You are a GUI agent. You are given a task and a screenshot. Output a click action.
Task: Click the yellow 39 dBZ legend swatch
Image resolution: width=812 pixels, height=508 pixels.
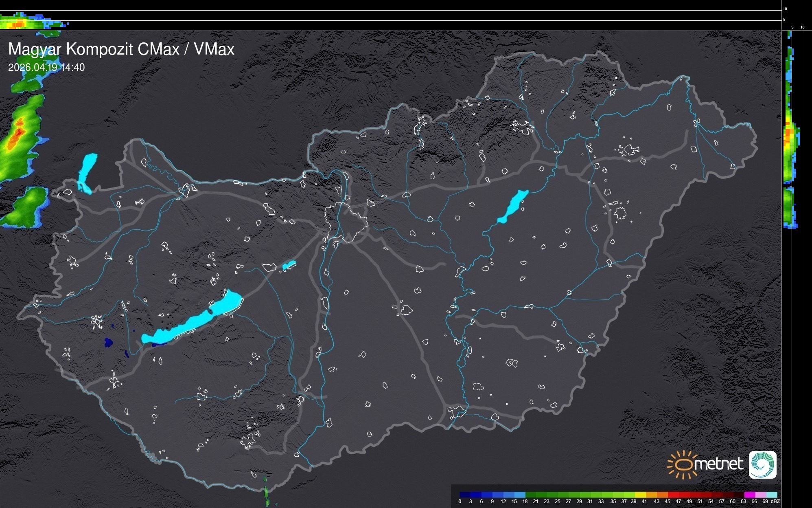click(640, 495)
